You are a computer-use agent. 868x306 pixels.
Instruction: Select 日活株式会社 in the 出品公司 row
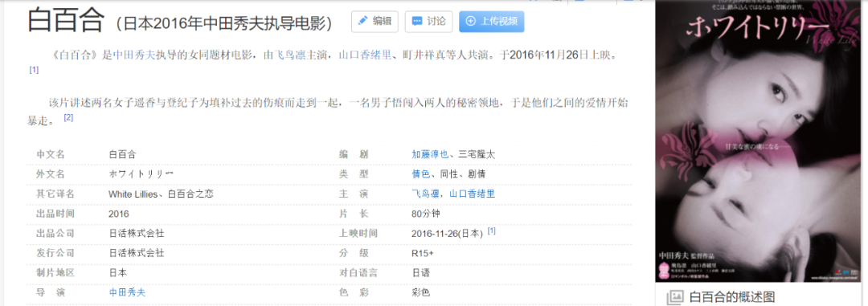137,234
